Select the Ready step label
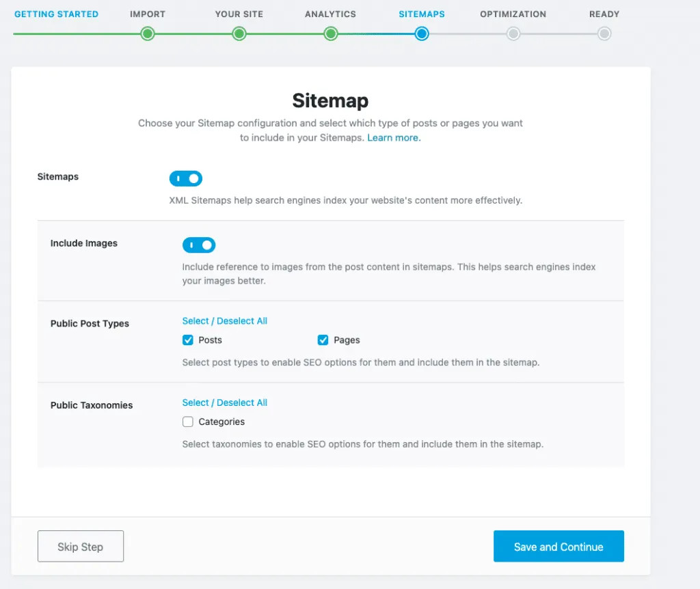Image resolution: width=700 pixels, height=589 pixels. point(604,14)
